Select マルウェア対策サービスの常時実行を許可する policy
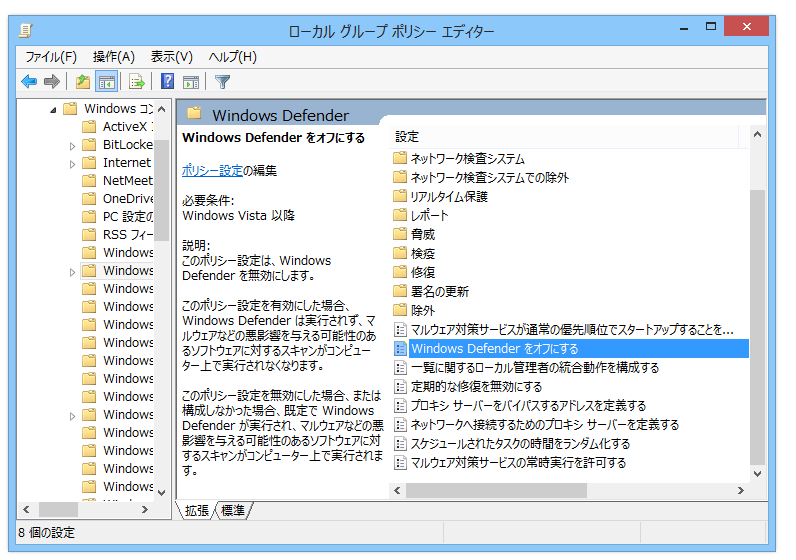The image size is (796, 560). (x=510, y=463)
